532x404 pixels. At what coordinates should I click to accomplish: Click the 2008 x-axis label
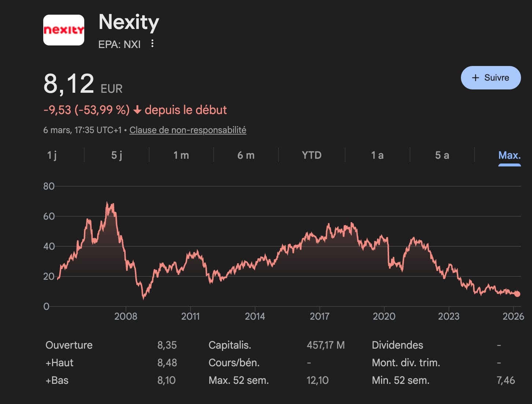coord(126,316)
